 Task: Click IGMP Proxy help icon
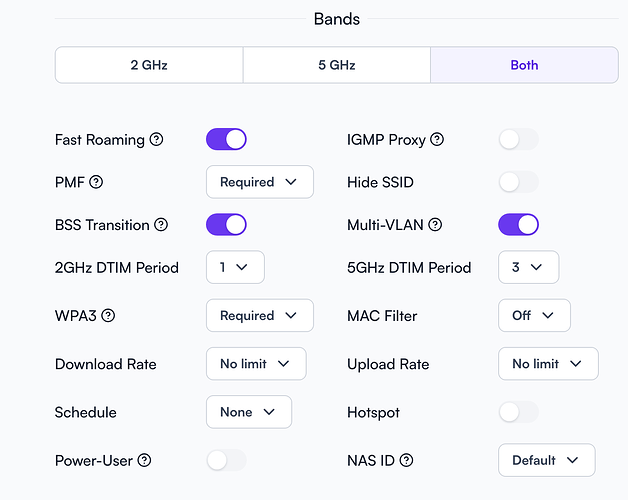tap(437, 140)
